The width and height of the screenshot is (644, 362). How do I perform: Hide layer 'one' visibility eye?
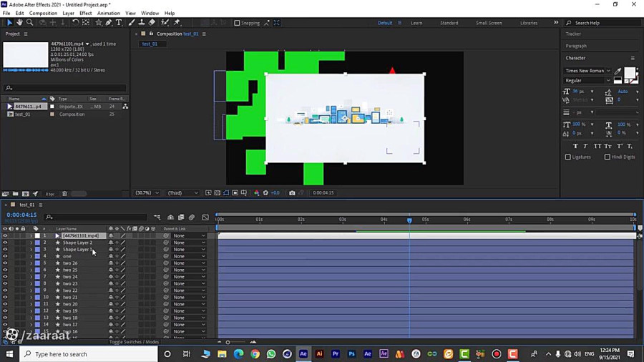5,256
